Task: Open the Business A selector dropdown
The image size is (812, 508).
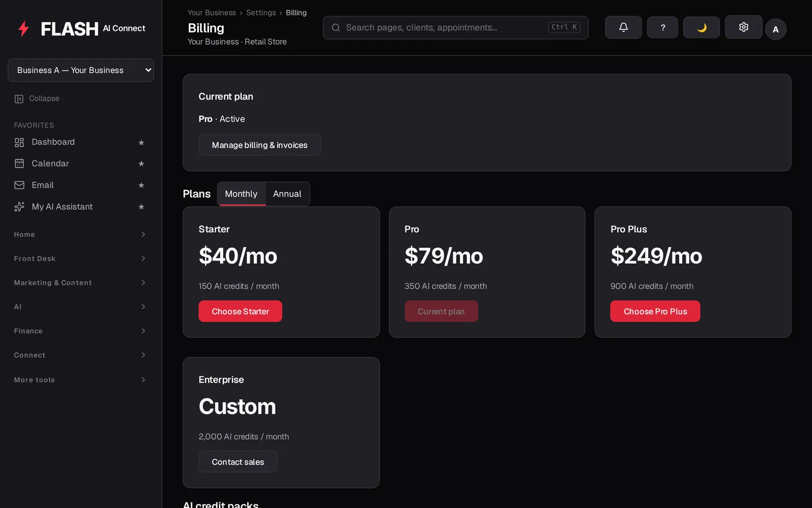Action: (x=81, y=70)
